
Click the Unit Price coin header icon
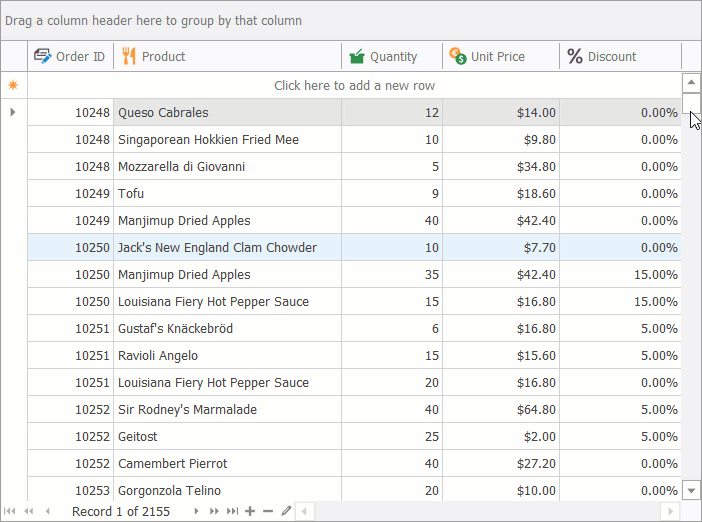(x=457, y=56)
